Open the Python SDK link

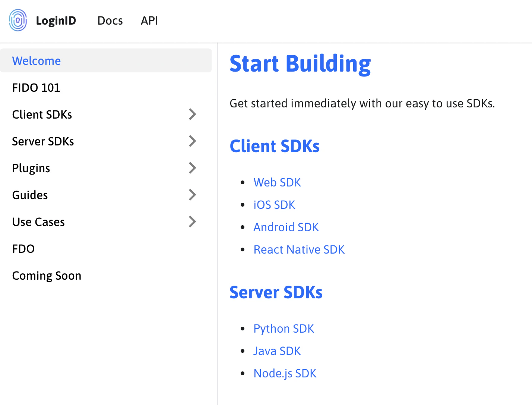284,328
